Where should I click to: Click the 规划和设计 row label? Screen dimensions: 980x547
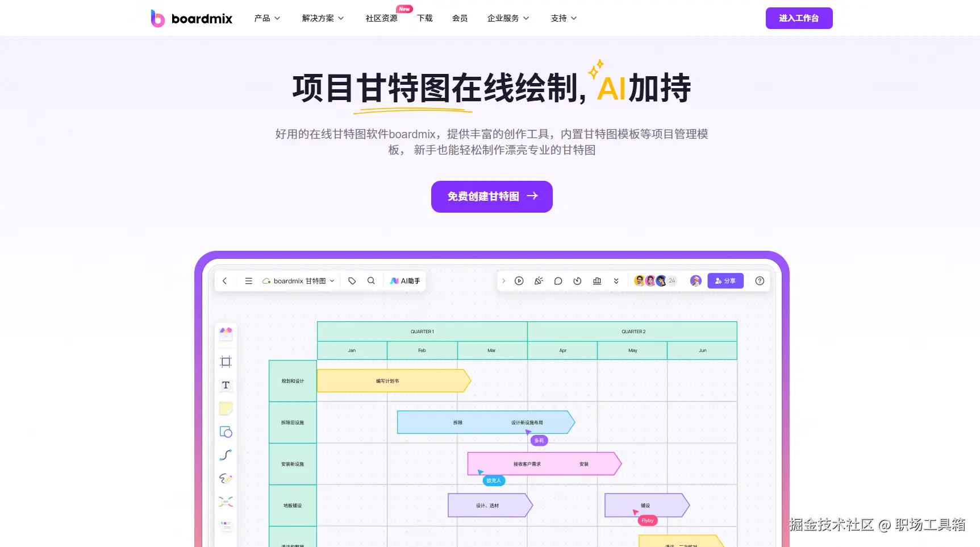[x=293, y=381]
